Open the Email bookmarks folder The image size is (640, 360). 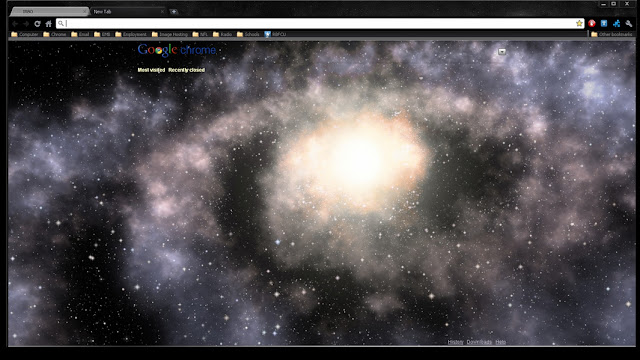point(80,34)
